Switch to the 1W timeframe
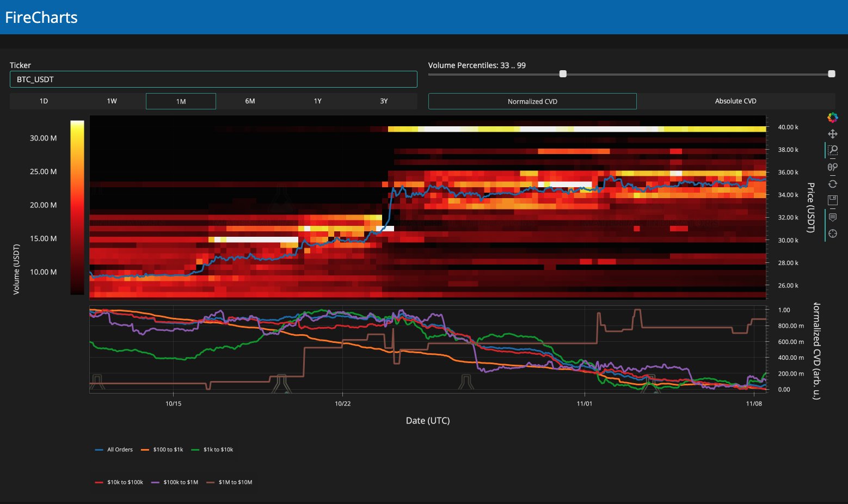This screenshot has width=848, height=504. click(x=112, y=101)
